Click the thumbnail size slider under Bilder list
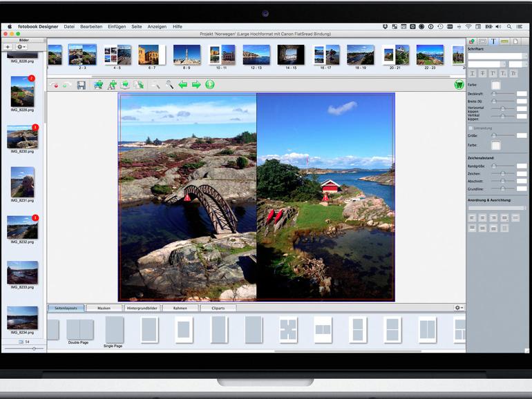 click(x=23, y=348)
